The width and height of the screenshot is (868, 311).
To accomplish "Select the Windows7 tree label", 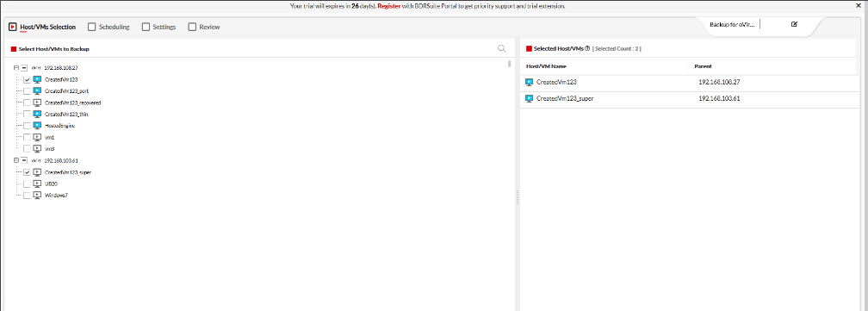I will 56,196.
